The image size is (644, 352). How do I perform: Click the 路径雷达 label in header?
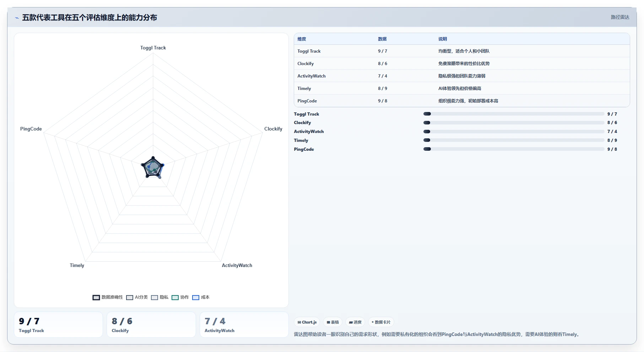[620, 17]
